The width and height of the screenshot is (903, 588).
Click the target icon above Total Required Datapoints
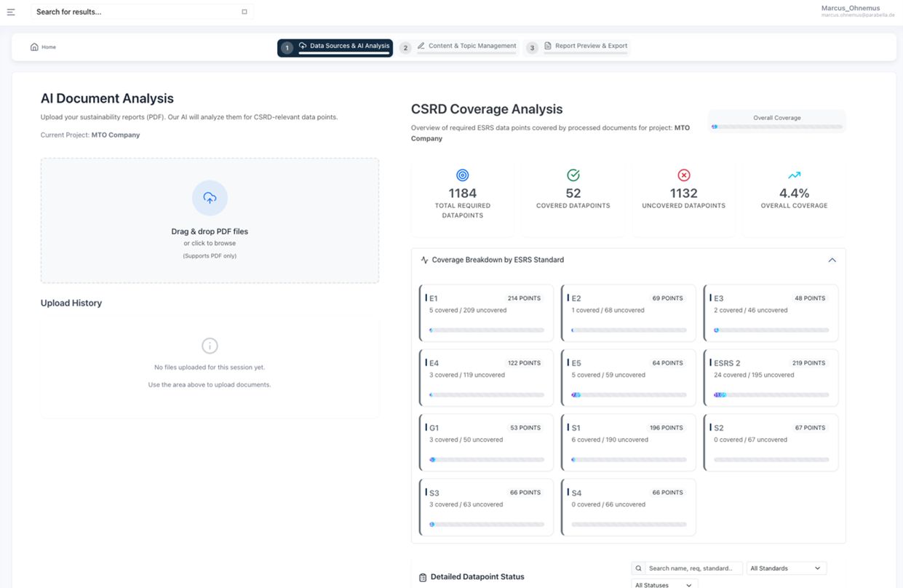pos(462,175)
